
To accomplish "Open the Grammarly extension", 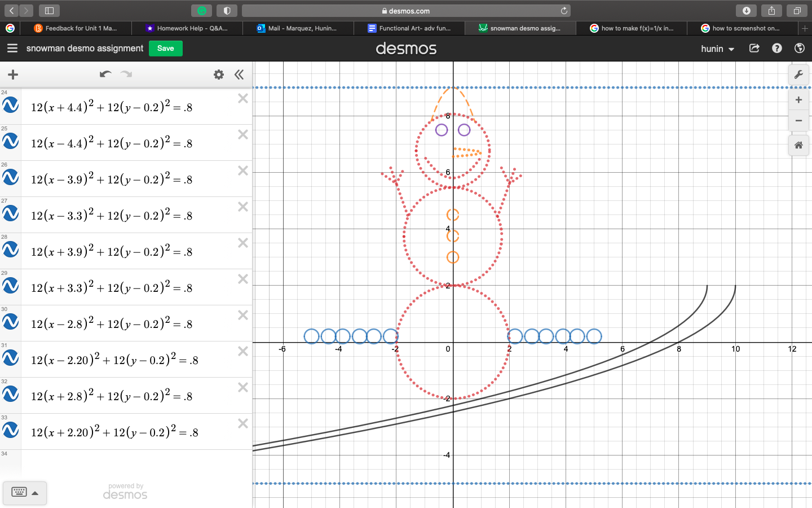I will point(201,11).
